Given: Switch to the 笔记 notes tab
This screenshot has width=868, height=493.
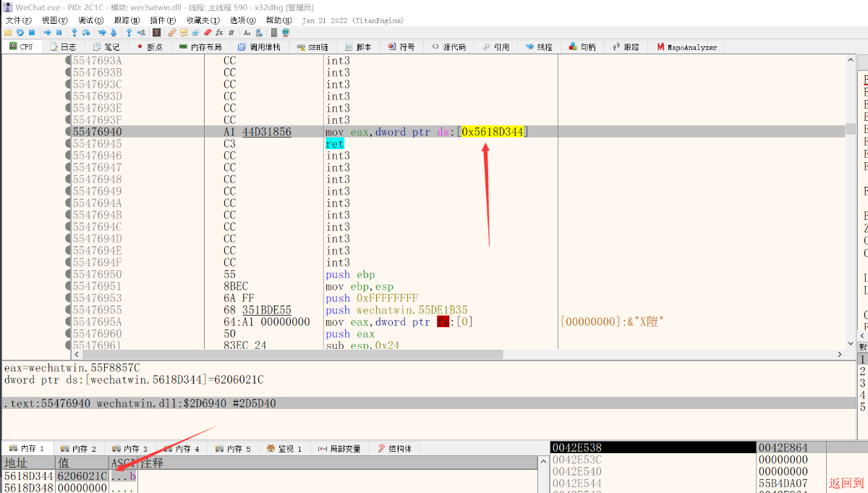Looking at the screenshot, I should 105,47.
